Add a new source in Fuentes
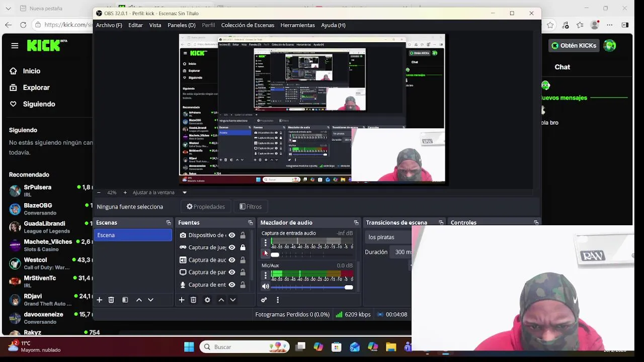Screen dimensions: 644x362 tap(182, 300)
